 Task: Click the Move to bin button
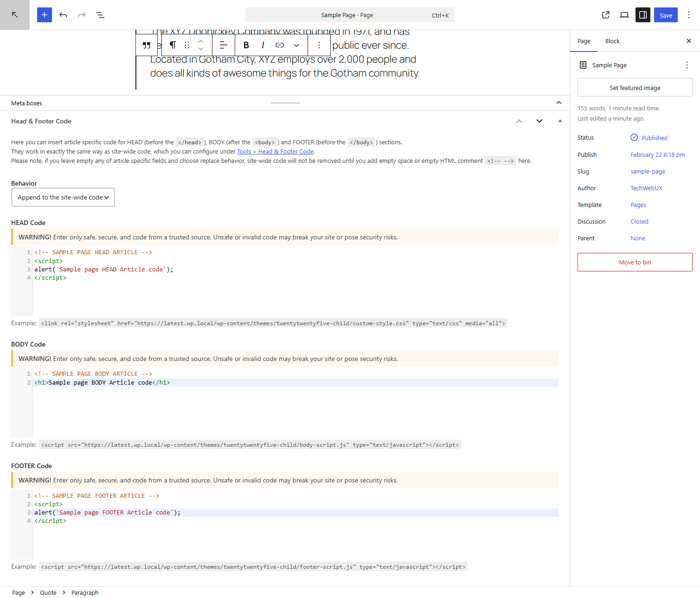(x=635, y=262)
